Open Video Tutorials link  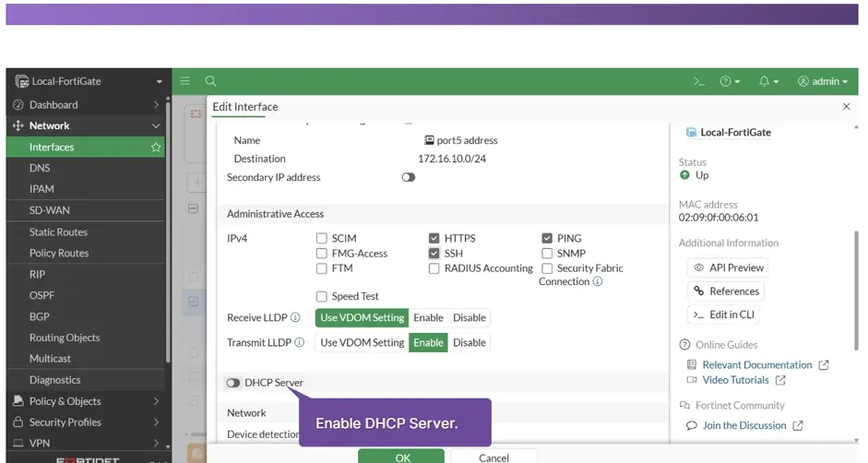pos(736,380)
